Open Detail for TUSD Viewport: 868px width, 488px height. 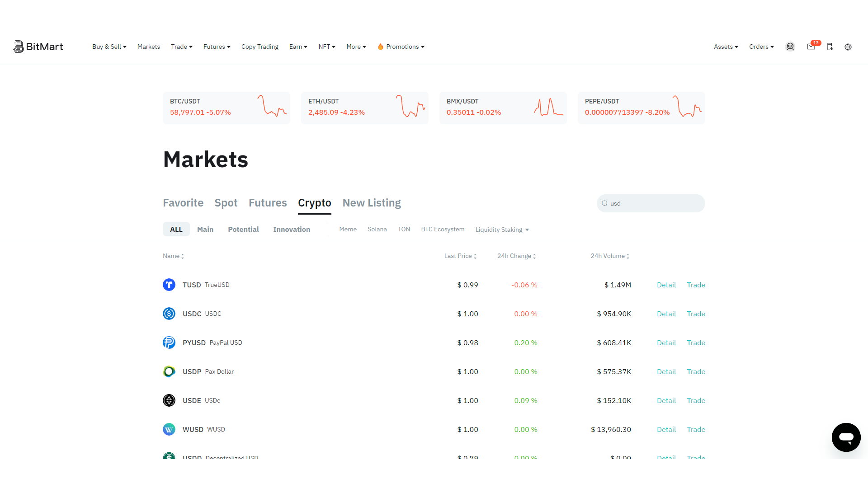(x=666, y=285)
